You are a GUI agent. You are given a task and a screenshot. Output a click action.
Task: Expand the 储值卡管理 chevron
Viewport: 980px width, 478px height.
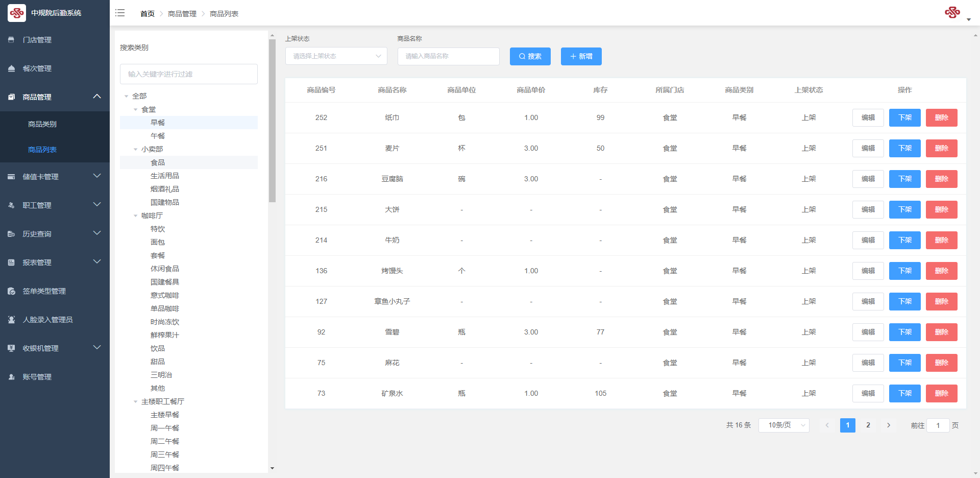coord(97,176)
